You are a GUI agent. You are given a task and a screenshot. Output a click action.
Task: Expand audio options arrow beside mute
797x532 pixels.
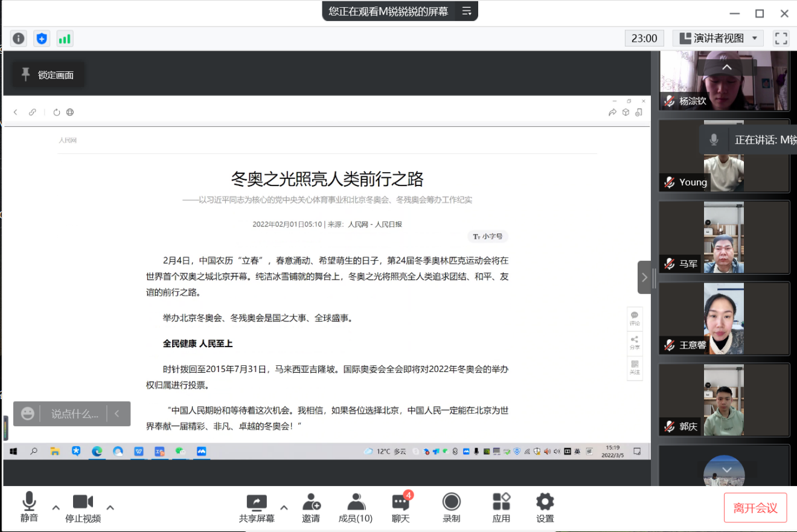(56, 507)
